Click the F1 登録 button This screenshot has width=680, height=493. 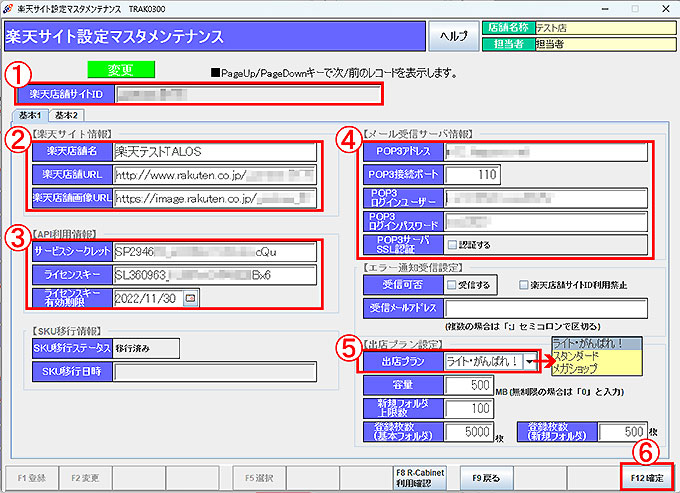(32, 478)
